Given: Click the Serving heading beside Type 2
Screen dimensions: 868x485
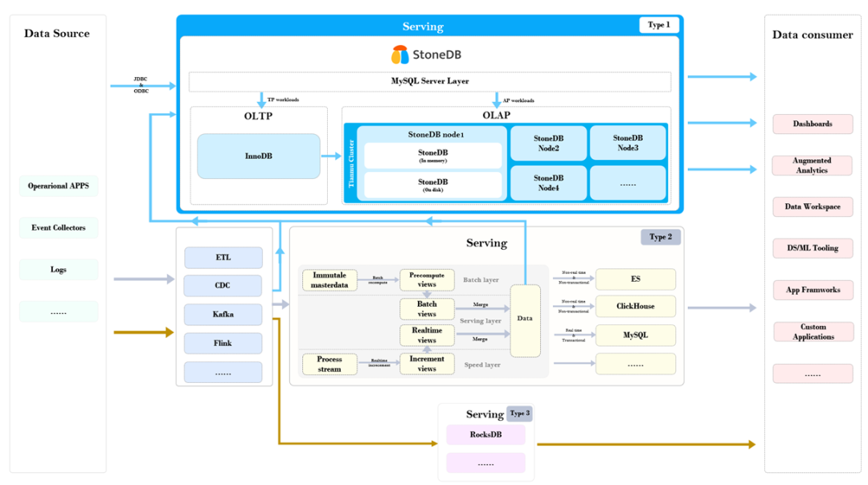Looking at the screenshot, I should point(486,243).
